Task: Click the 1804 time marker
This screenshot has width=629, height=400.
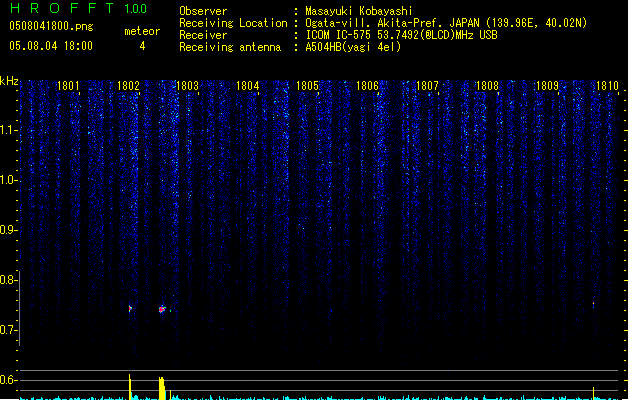Action: click(248, 86)
